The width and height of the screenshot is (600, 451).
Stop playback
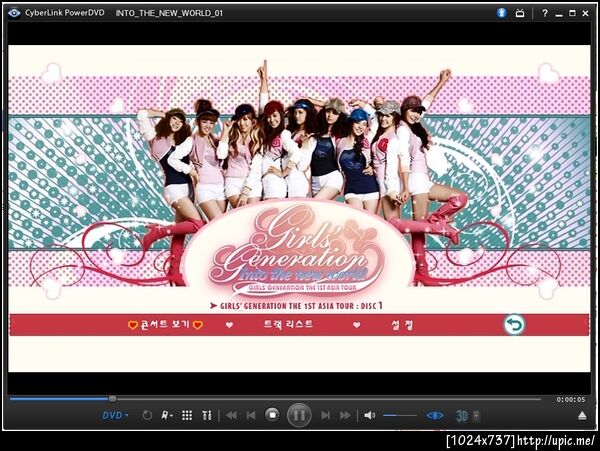point(272,415)
